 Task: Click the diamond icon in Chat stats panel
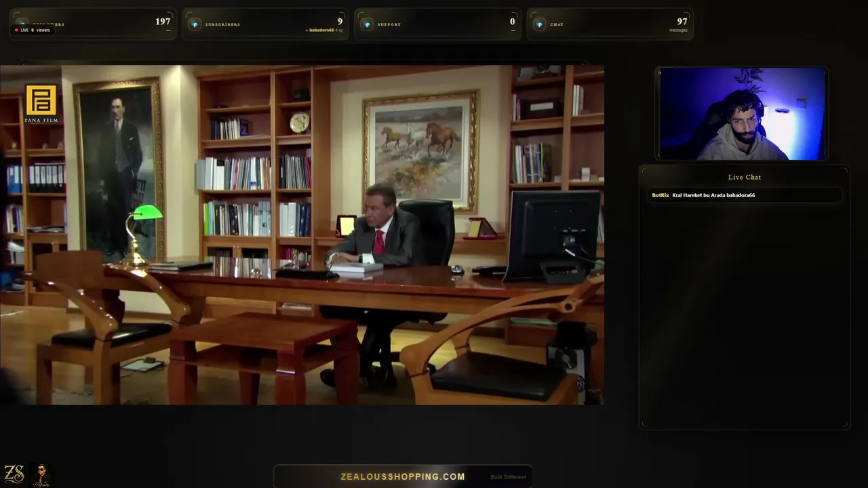[x=540, y=24]
